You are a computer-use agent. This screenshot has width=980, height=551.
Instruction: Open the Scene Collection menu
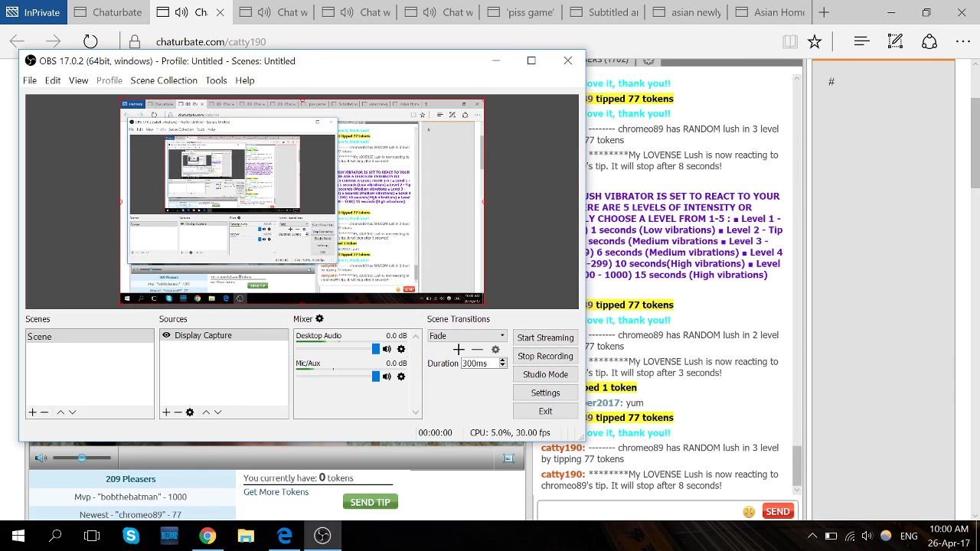tap(163, 80)
